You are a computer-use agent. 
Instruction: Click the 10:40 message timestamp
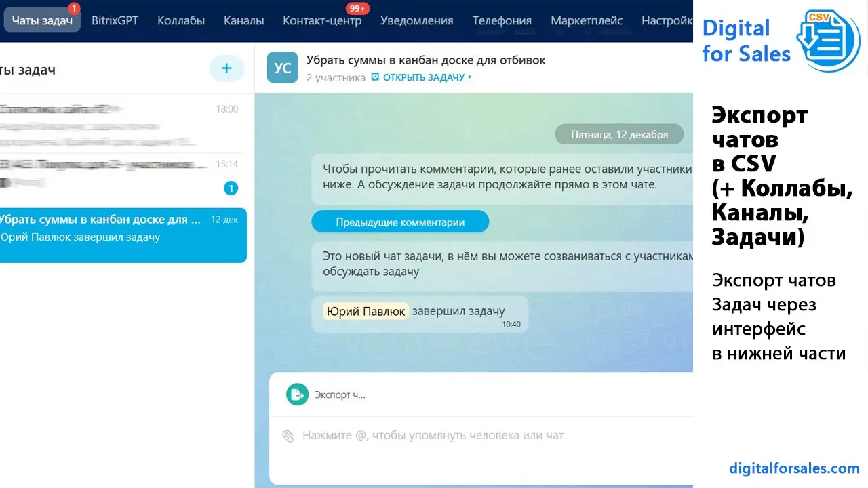point(511,325)
